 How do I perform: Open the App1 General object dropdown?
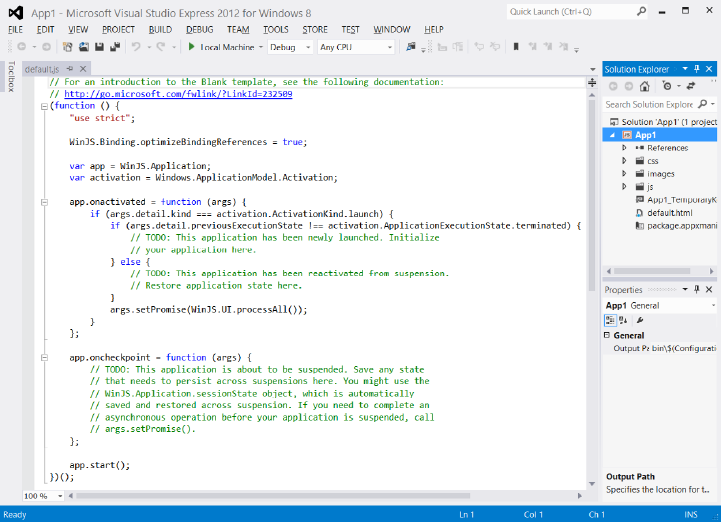pyautogui.click(x=713, y=305)
